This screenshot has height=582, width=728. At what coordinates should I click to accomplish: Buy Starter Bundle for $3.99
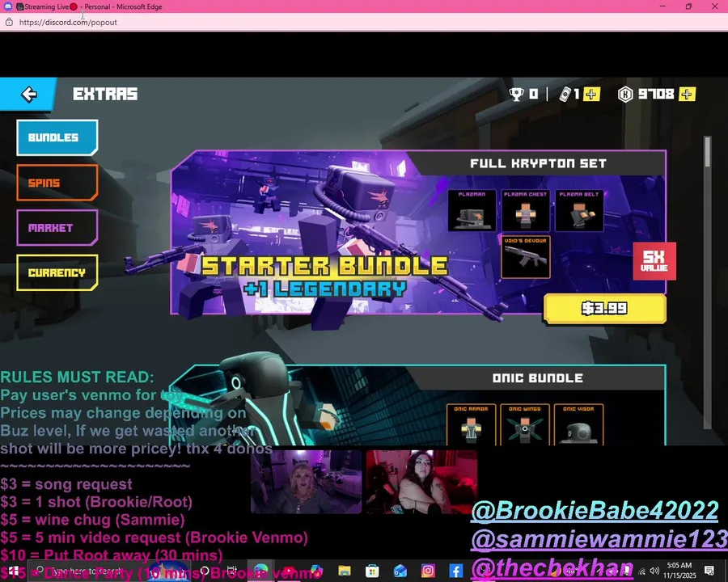[x=605, y=309]
